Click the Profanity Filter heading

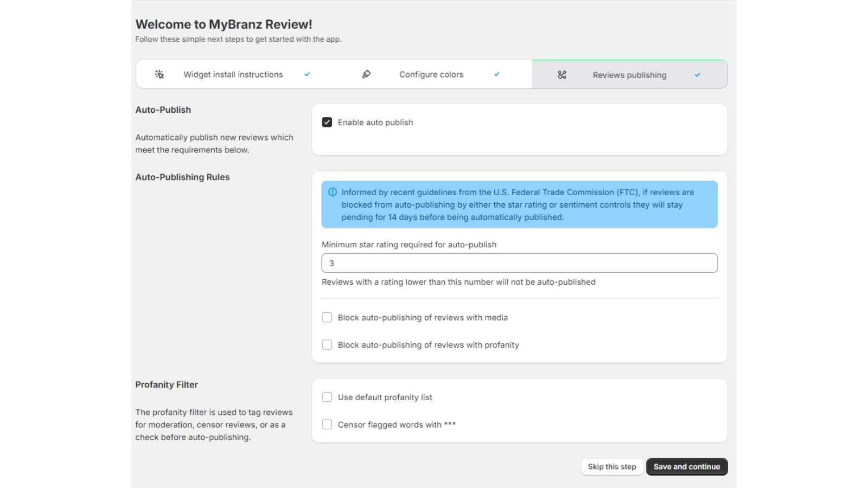pyautogui.click(x=167, y=384)
